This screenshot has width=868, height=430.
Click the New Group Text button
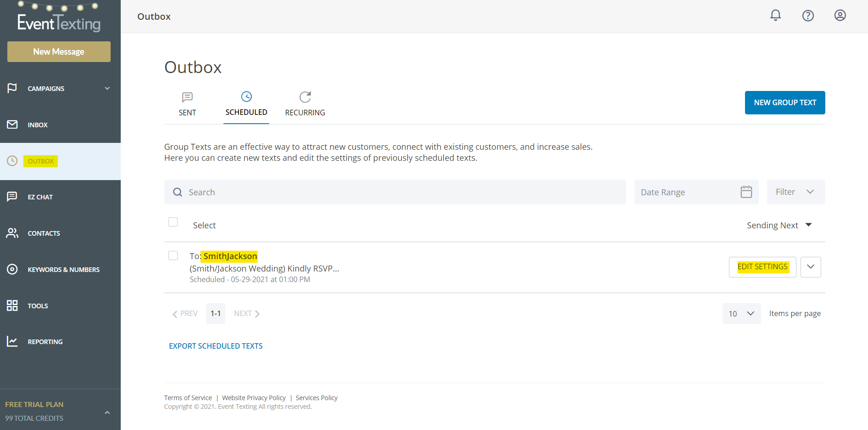785,102
